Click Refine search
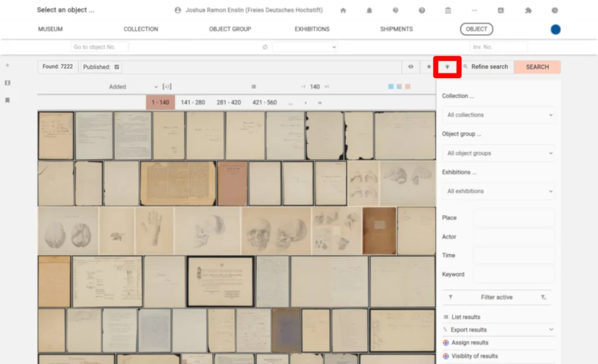598x364 pixels. click(x=489, y=66)
